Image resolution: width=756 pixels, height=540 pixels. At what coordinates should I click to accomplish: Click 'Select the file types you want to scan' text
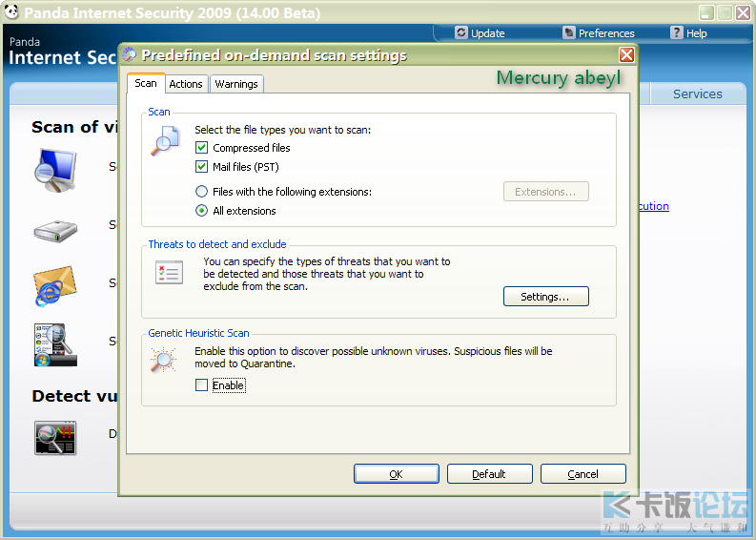point(282,130)
